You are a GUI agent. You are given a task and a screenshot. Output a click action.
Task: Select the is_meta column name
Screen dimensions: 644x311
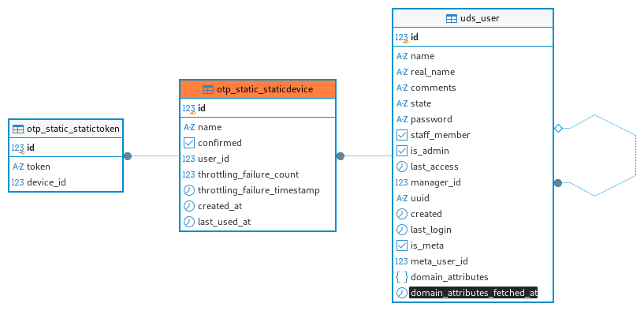(x=427, y=245)
